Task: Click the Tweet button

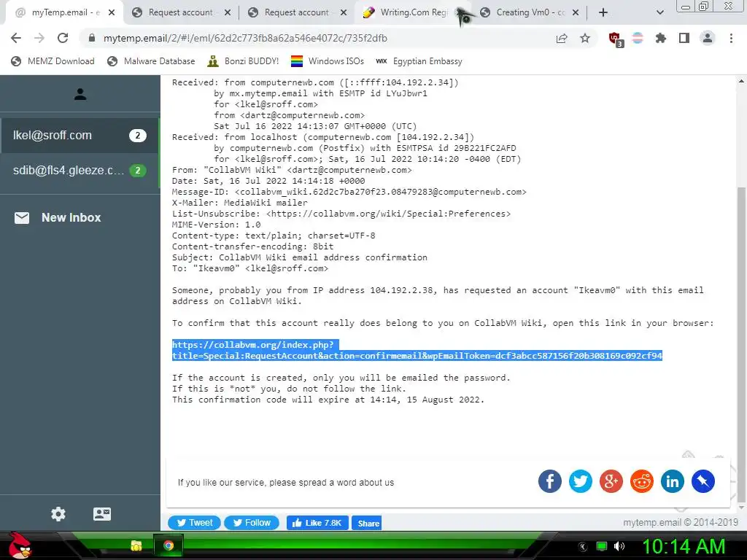Action: [x=194, y=523]
